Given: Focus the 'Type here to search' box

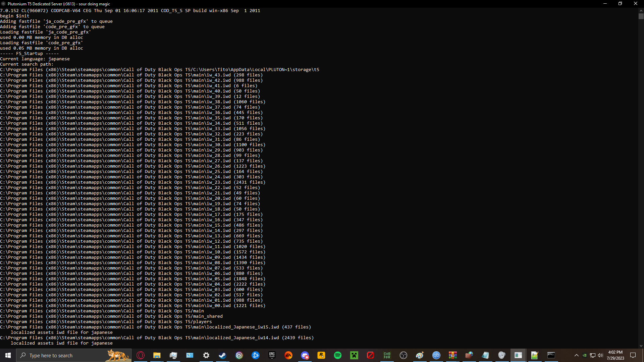Looking at the screenshot, I should pos(74,355).
